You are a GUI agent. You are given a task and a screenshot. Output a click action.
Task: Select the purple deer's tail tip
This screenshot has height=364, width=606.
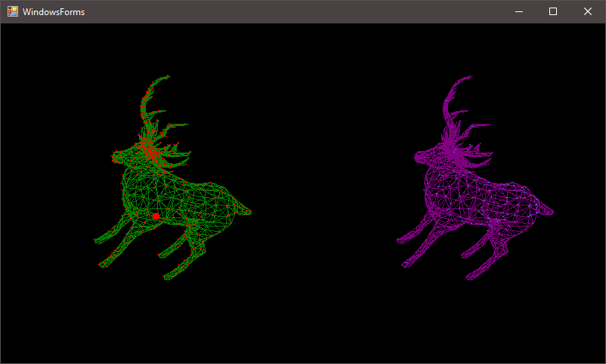point(553,212)
